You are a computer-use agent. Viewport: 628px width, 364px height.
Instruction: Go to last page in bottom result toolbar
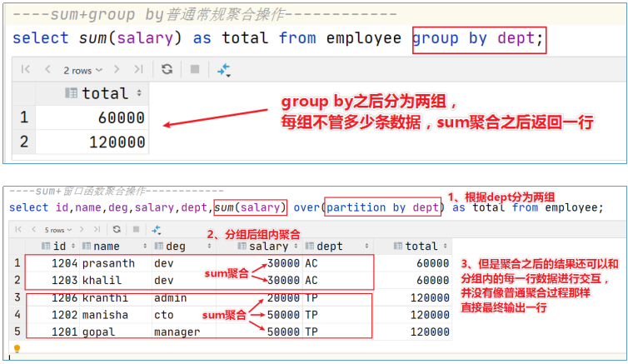97,229
